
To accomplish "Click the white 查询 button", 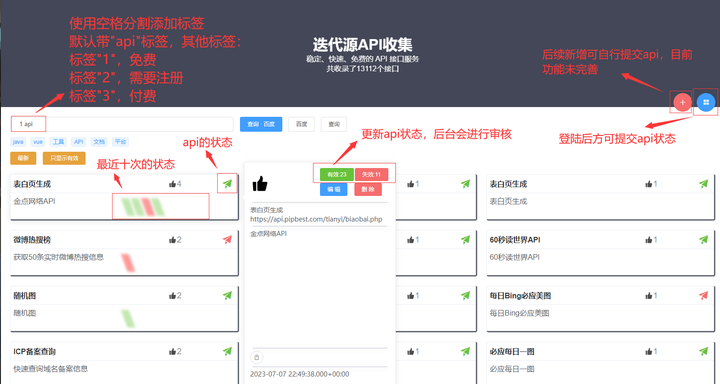I will point(334,124).
